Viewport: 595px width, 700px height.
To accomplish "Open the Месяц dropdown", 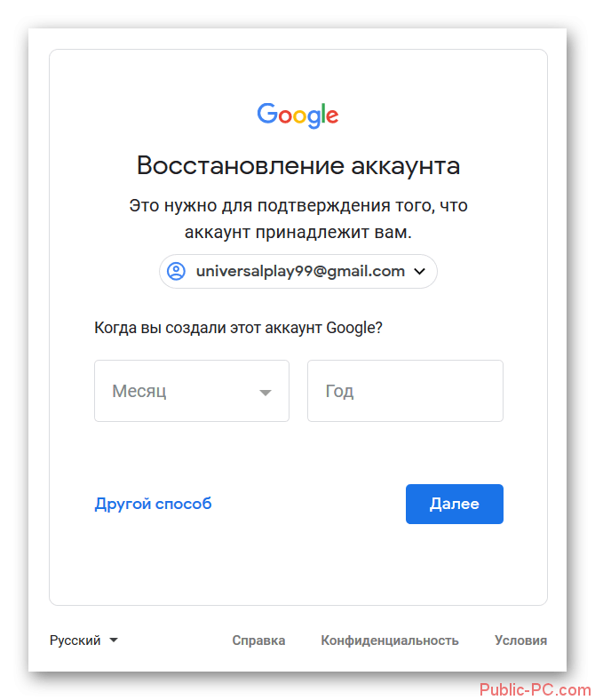I will [x=192, y=391].
